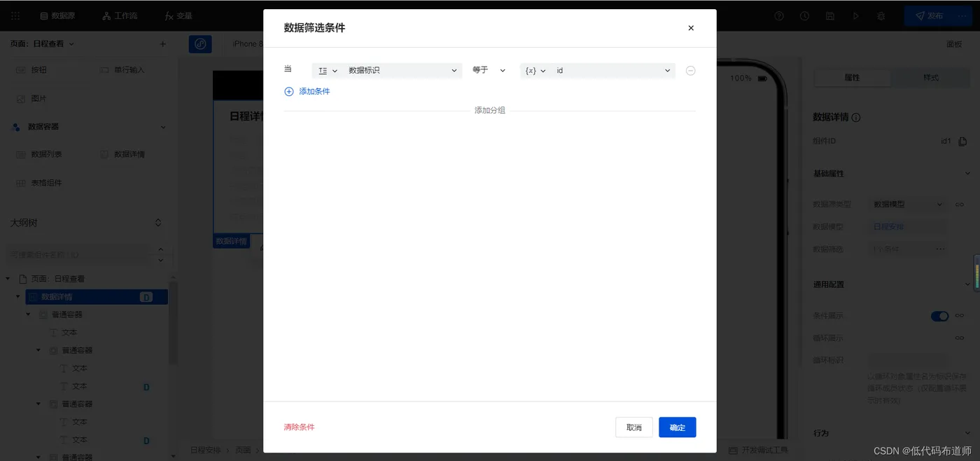Open the 数据标识 field dropdown
The image size is (980, 461).
pyautogui.click(x=402, y=71)
